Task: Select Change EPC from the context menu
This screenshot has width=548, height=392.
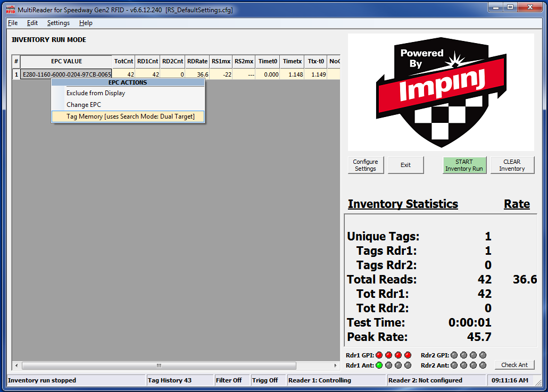Action: [x=128, y=105]
